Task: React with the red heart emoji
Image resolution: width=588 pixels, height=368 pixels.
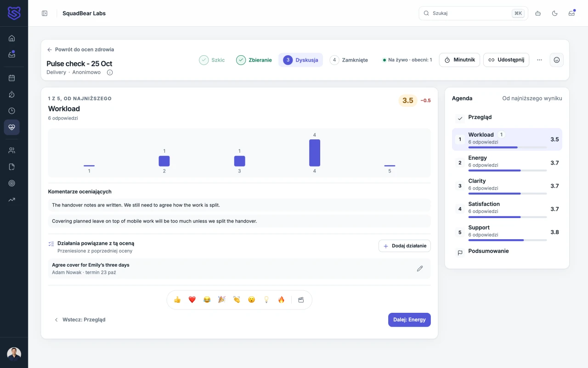Action: [x=192, y=299]
